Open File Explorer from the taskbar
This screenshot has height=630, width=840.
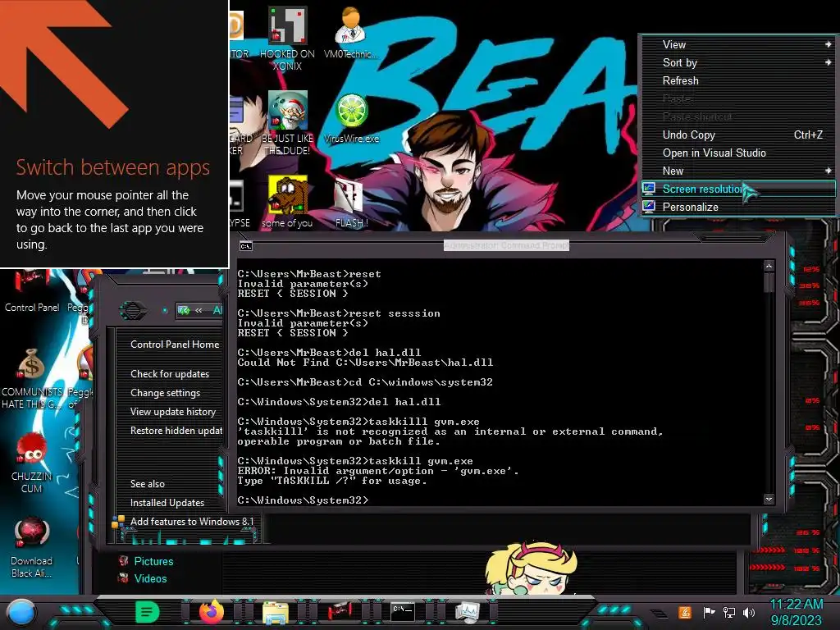click(276, 612)
